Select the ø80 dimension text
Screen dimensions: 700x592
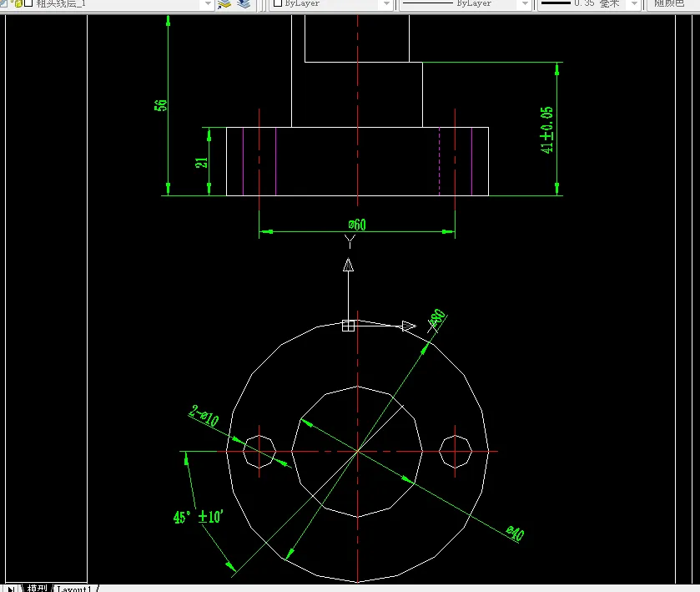tap(437, 317)
